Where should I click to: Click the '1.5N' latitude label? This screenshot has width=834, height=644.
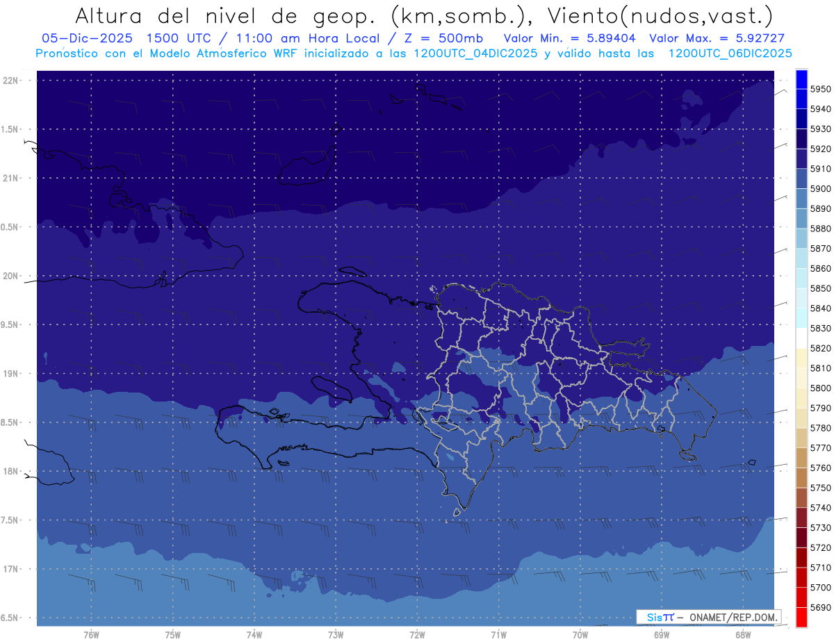click(x=10, y=129)
